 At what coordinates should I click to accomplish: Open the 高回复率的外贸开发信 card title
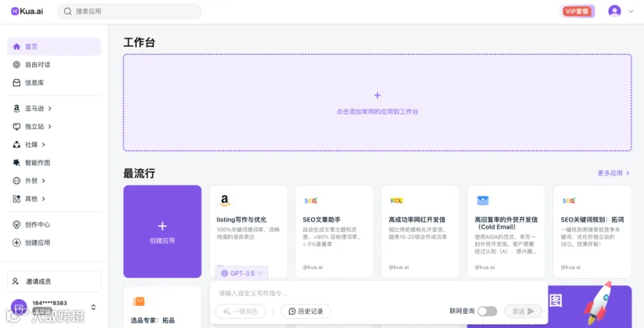(x=506, y=223)
